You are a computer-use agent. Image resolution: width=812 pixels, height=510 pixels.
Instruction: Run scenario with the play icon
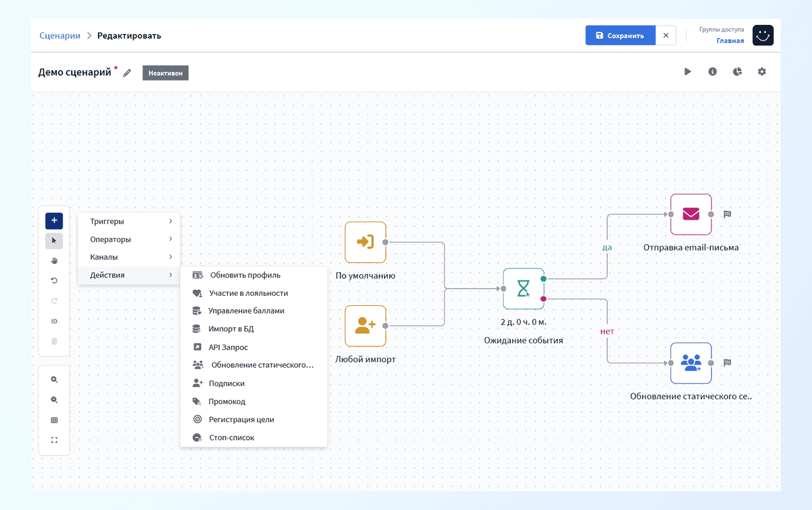[x=688, y=72]
